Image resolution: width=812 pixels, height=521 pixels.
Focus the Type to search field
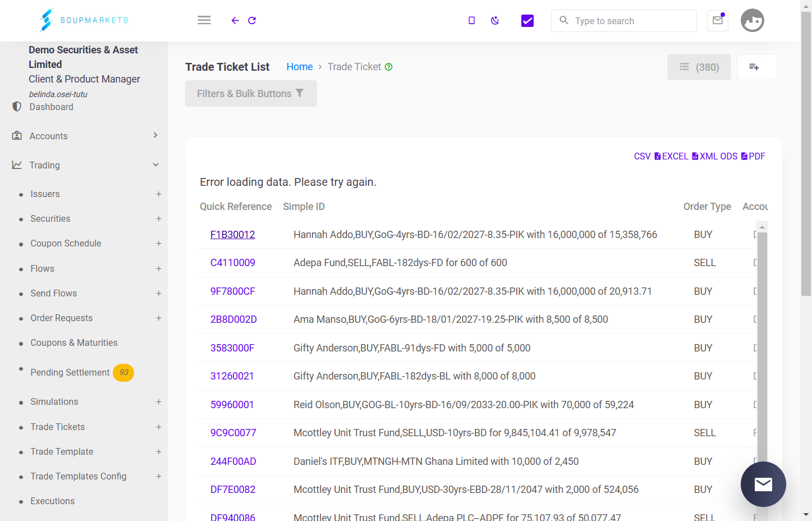(624, 21)
